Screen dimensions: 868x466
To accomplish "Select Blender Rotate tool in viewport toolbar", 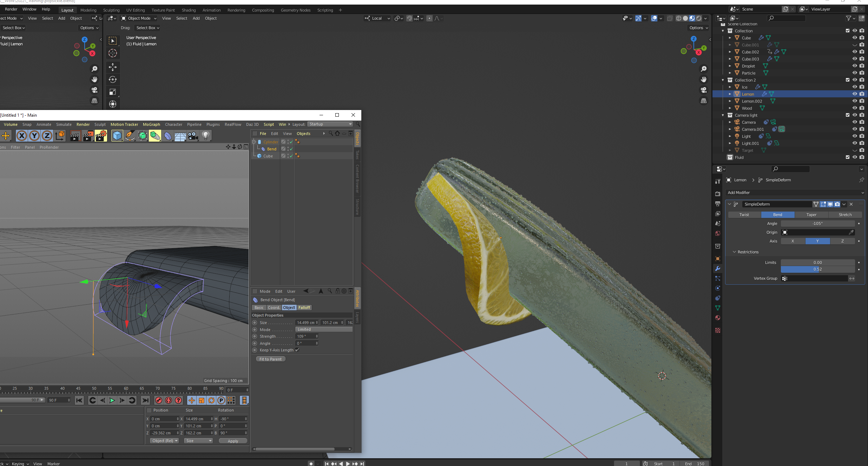I will coord(113,79).
